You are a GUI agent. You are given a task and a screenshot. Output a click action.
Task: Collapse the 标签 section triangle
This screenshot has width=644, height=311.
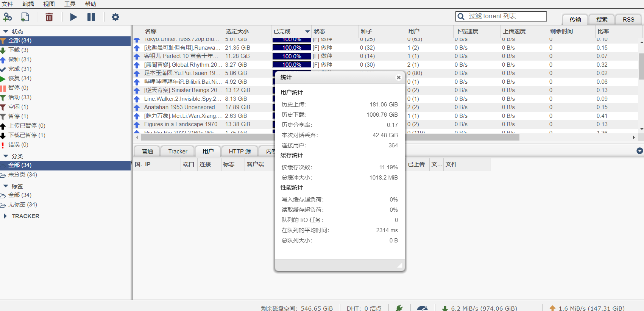[x=6, y=186]
